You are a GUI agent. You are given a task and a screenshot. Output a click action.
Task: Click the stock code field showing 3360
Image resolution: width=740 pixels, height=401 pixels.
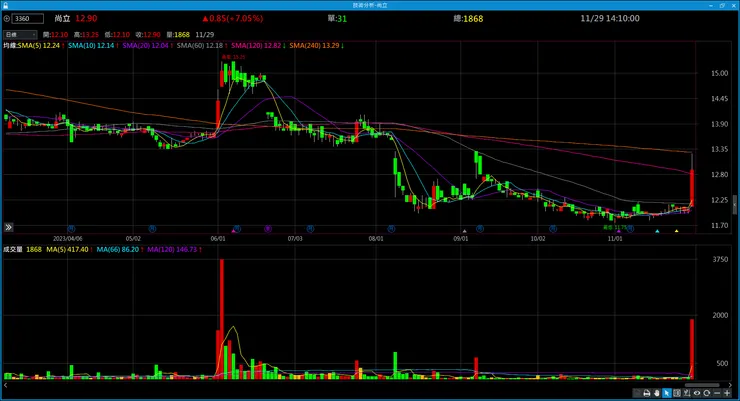(x=28, y=18)
